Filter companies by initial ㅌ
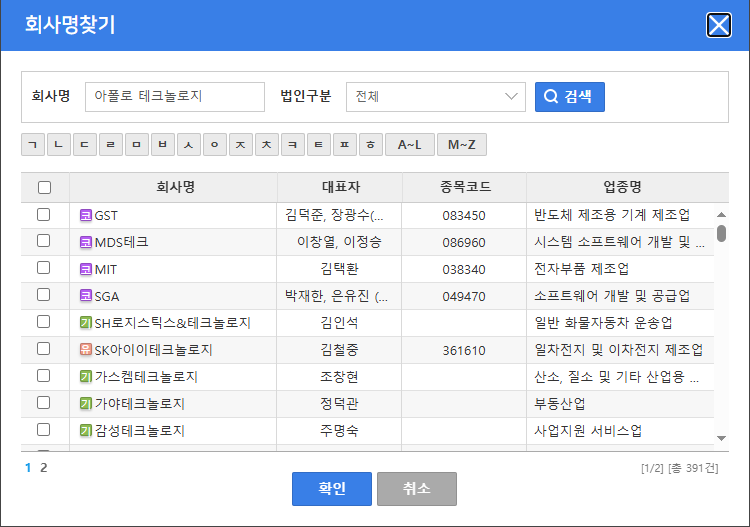This screenshot has height=527, width=750. tap(319, 144)
